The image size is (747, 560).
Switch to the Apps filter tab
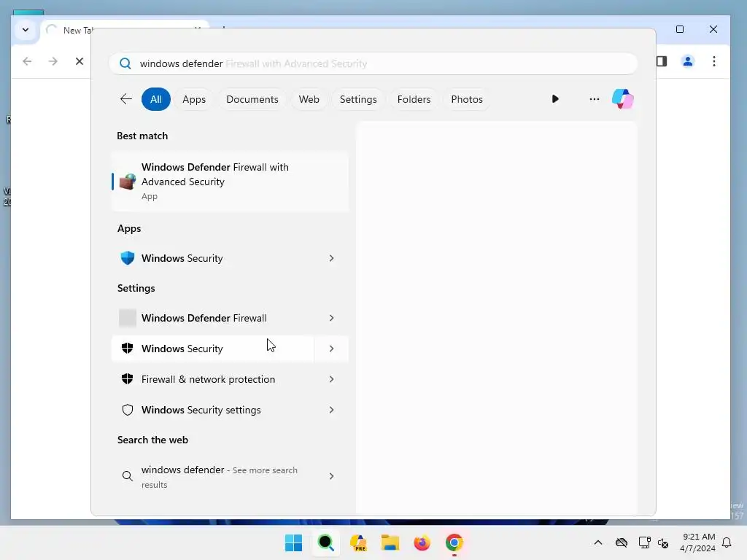[x=194, y=99]
